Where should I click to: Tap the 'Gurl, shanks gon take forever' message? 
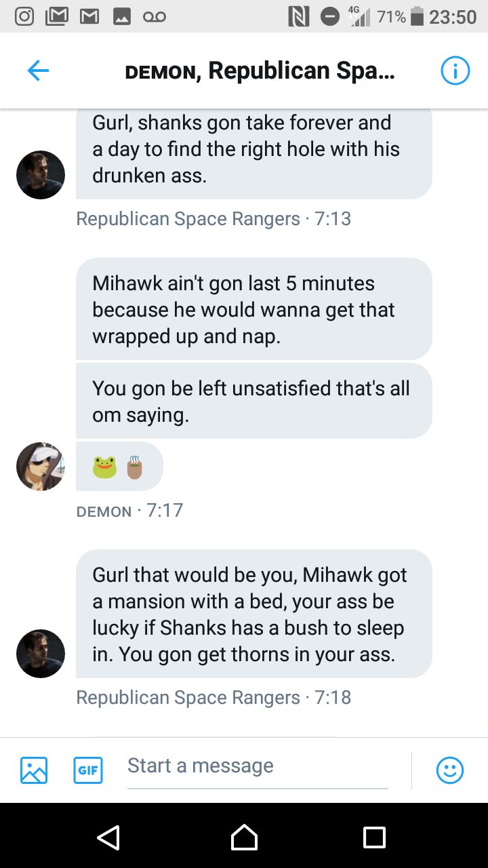(x=253, y=151)
